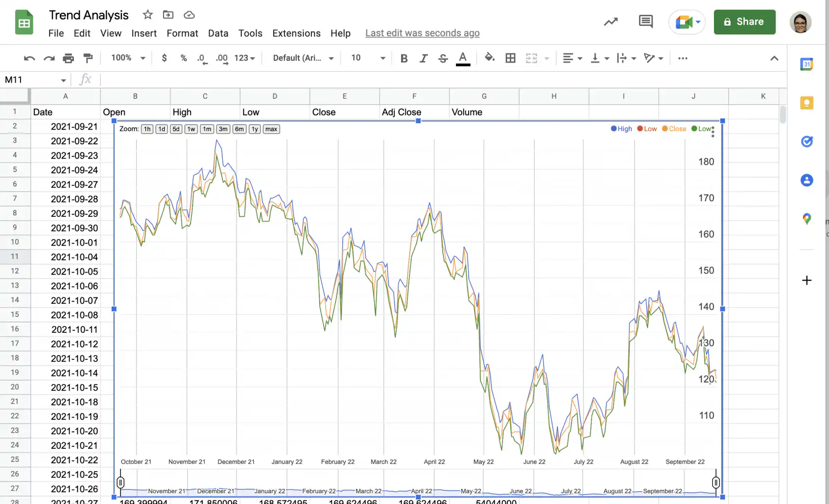Screen dimensions: 829x504
Task: Open Google Calendar side panel
Action: (806, 64)
